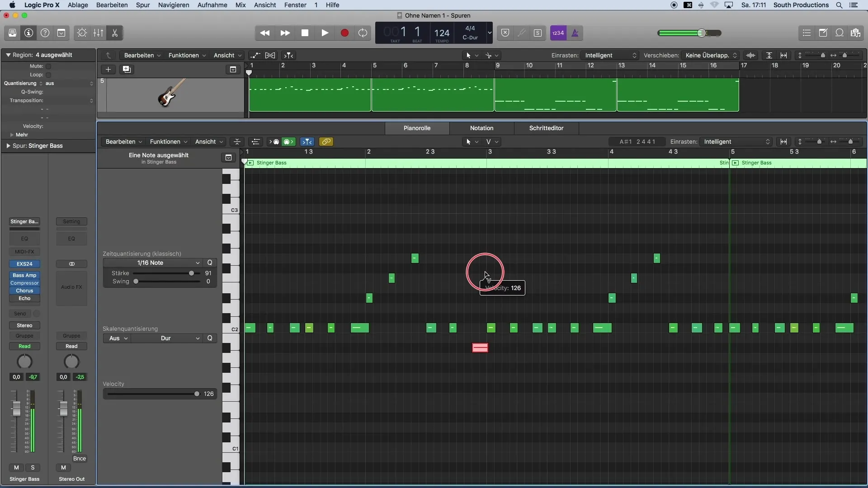Toggle Cycle mode button
The height and width of the screenshot is (488, 868).
pyautogui.click(x=363, y=33)
